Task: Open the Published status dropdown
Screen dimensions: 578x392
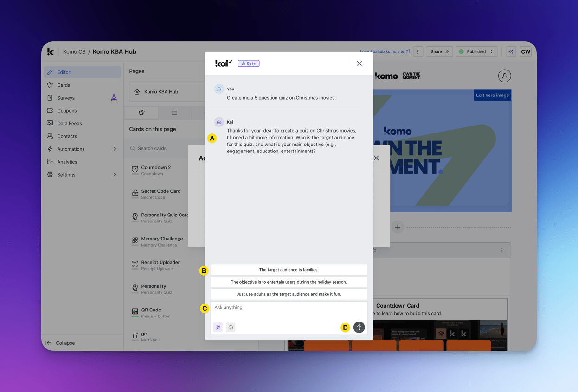Action: tap(476, 52)
